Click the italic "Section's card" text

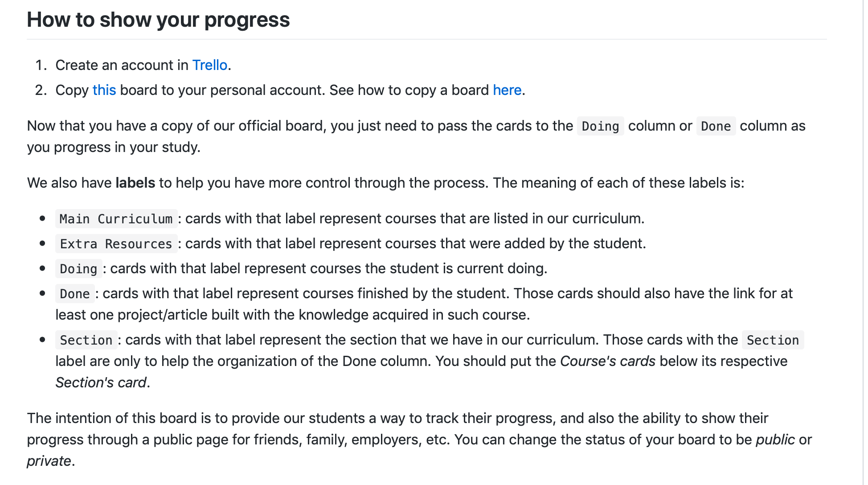(x=101, y=382)
